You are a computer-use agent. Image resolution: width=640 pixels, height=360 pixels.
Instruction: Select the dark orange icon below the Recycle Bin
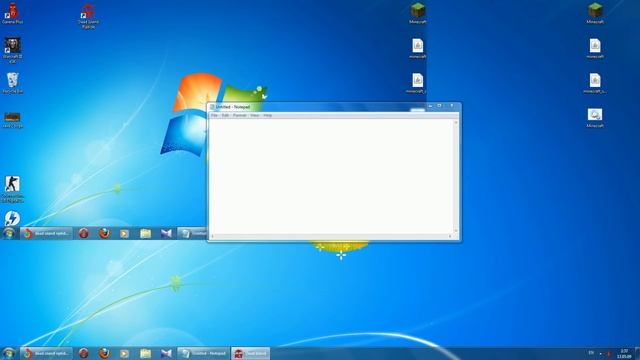point(12,120)
